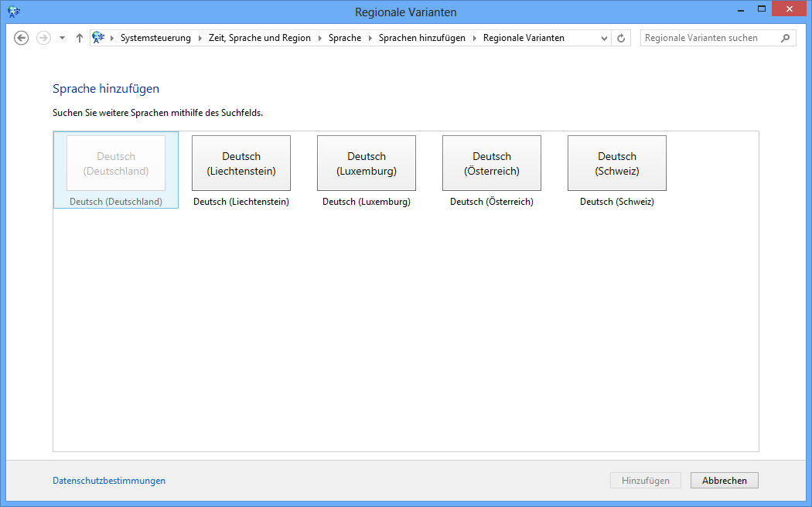Click the language icon in the address bar
The width and height of the screenshot is (812, 507).
98,37
